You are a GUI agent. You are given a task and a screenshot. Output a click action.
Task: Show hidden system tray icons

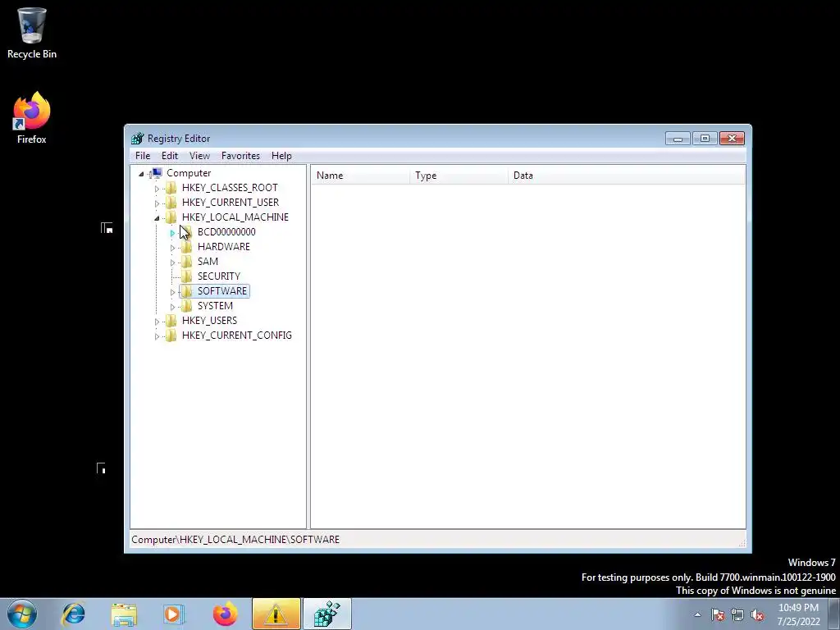(697, 614)
